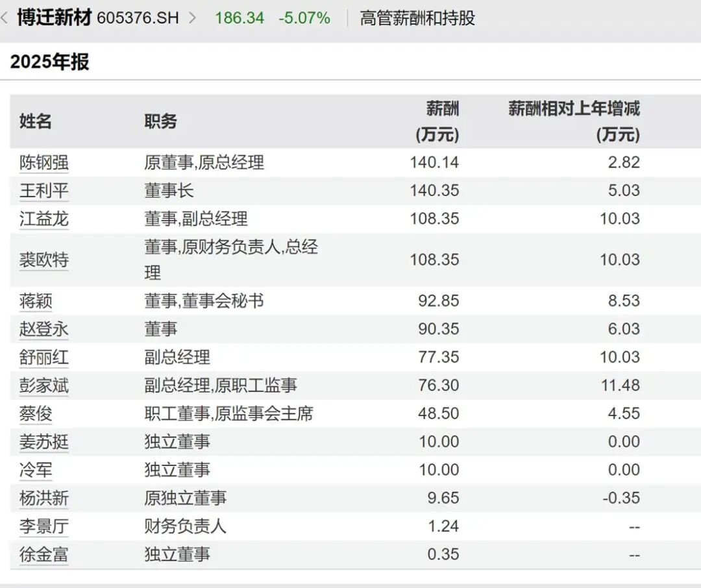The height and width of the screenshot is (588, 701).
Task: Select salary change value 6.03
Action: 624,328
